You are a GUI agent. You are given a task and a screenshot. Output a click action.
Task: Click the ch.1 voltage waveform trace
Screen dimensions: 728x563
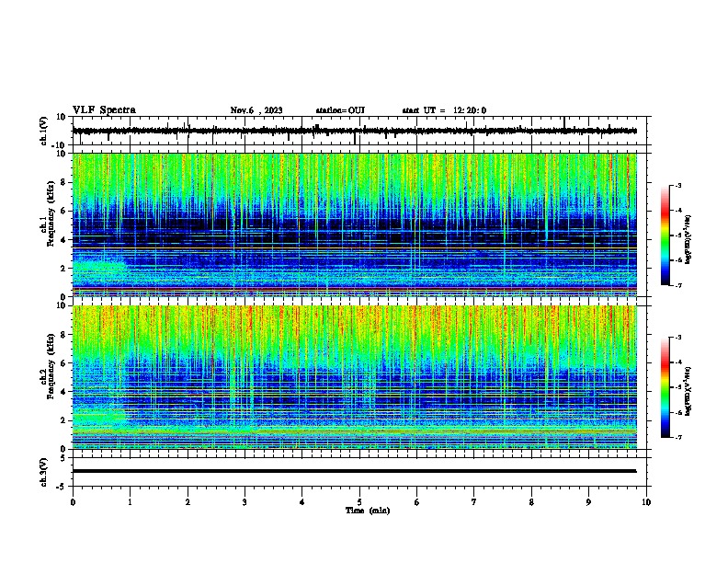pyautogui.click(x=354, y=131)
